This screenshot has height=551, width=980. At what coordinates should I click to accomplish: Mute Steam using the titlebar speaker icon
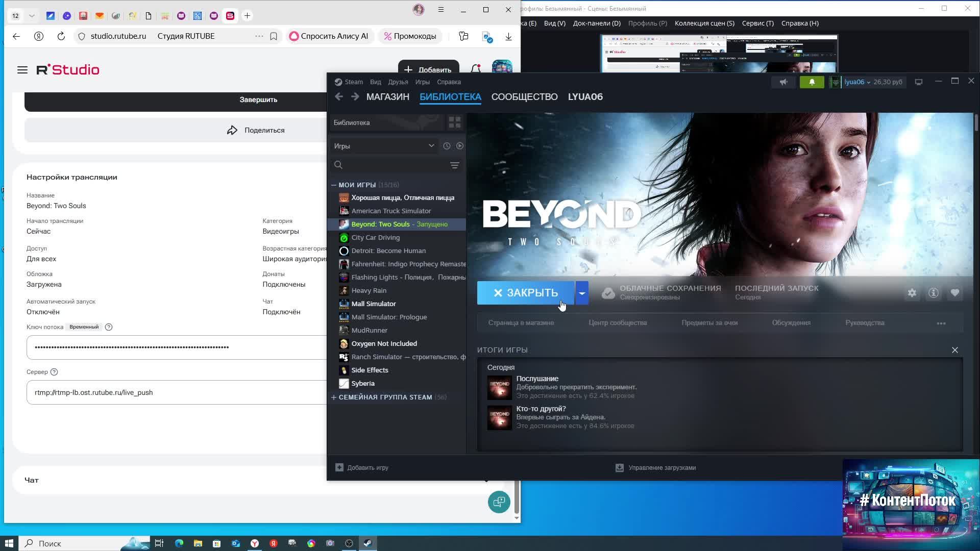[x=783, y=82]
